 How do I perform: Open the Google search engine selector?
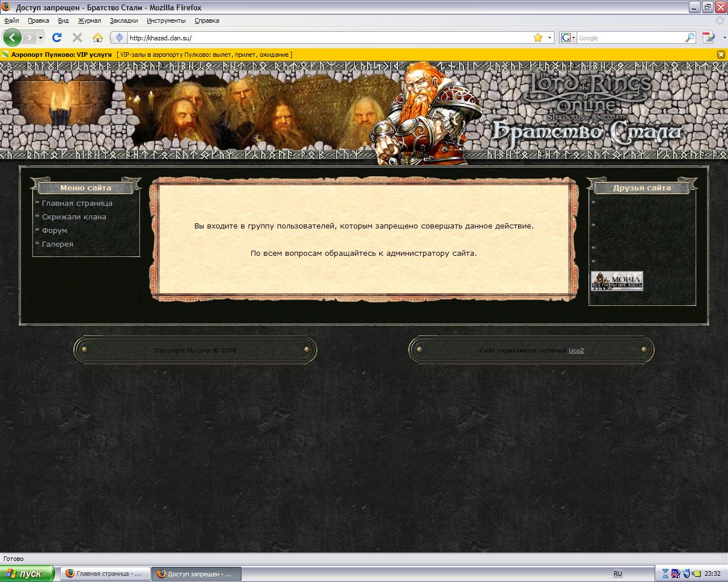point(568,38)
